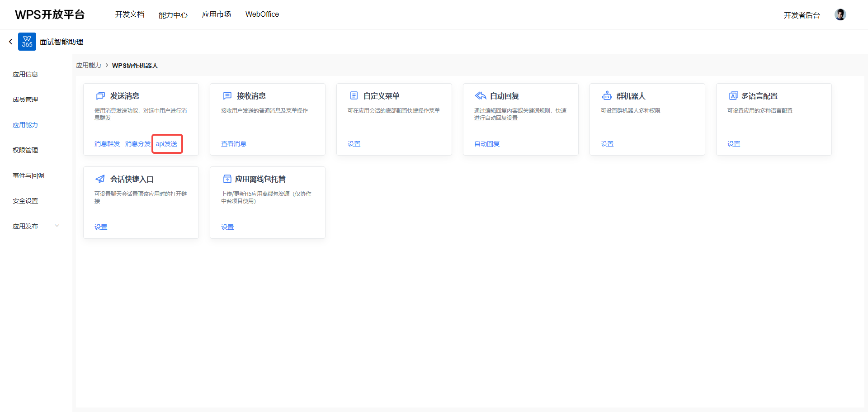Image resolution: width=868 pixels, height=412 pixels.
Task: Open 设置 in the 会话快捷入口 card
Action: 101,227
